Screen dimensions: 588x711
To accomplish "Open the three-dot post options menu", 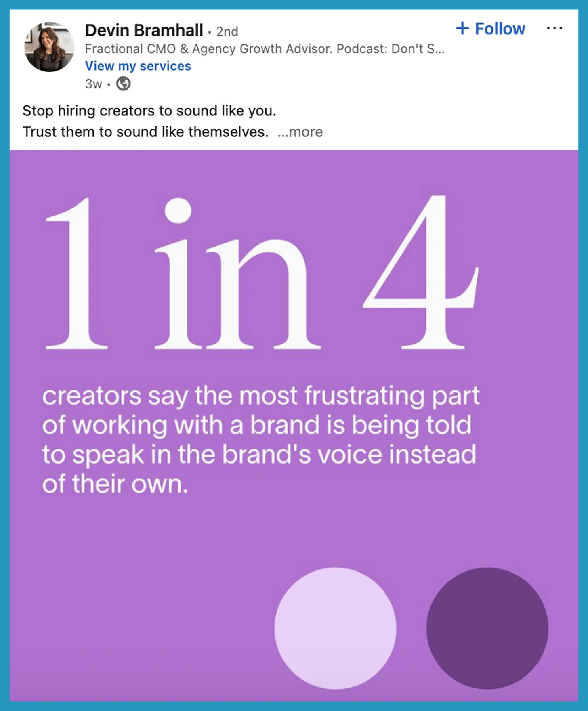I will (555, 28).
